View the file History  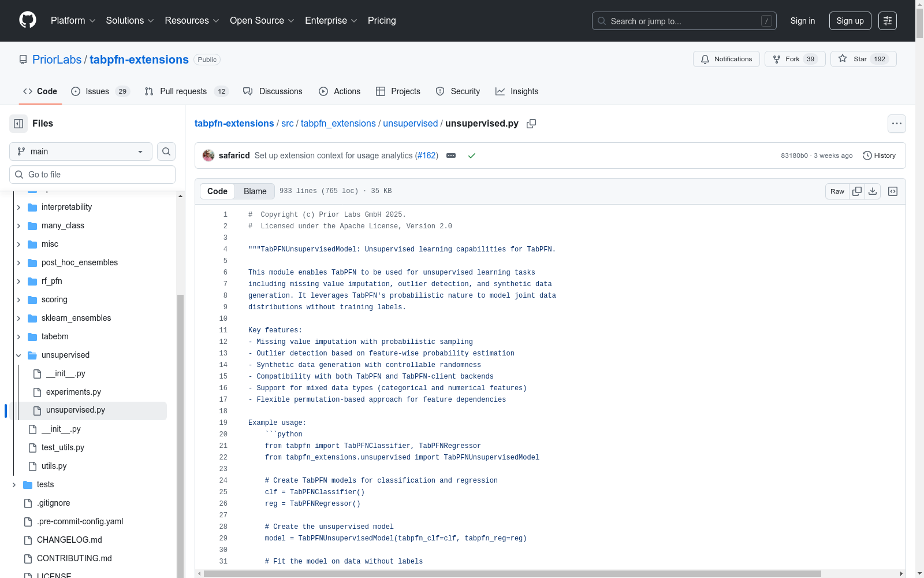coord(879,155)
